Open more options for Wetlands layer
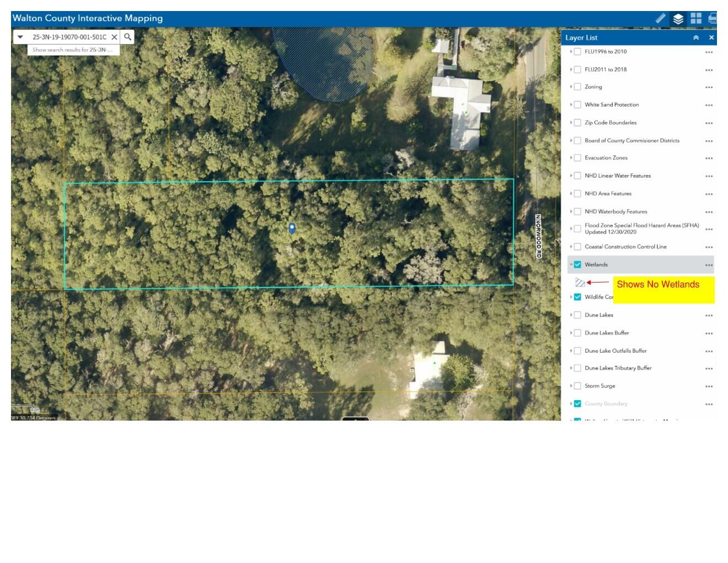Viewport: 728px width, 563px height. pos(709,265)
